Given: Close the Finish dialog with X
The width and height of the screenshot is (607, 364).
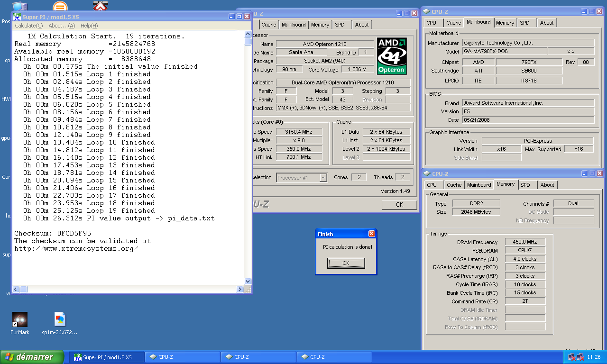Looking at the screenshot, I should coord(372,234).
